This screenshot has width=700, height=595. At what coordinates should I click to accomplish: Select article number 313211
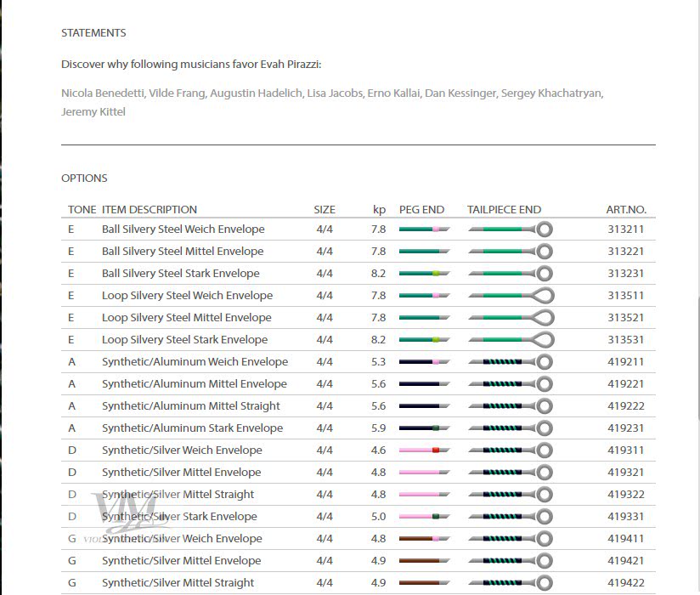(626, 229)
